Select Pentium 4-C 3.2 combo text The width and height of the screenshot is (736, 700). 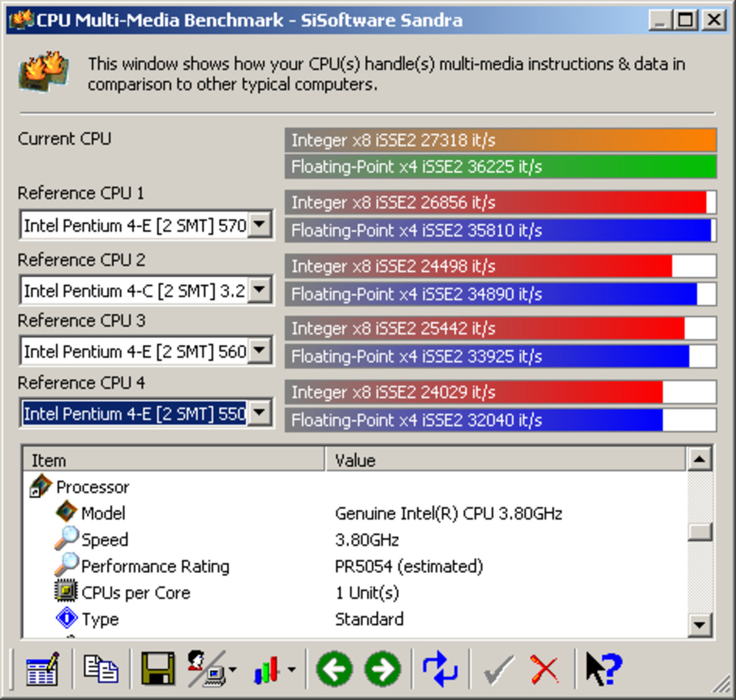click(135, 291)
